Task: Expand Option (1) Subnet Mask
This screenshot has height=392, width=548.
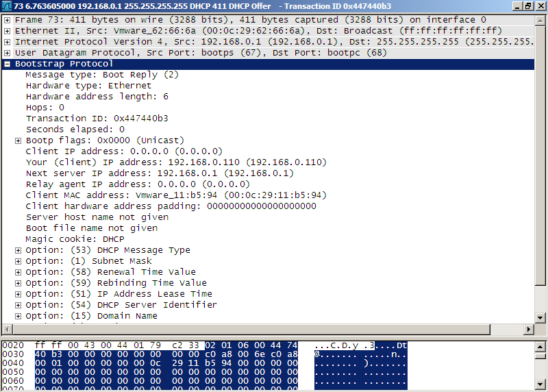Action: (x=18, y=261)
